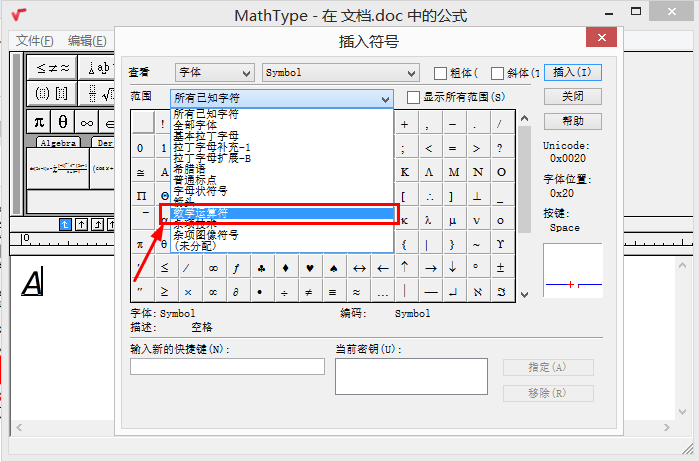
Task: Select the left-justified tab stop icon (highlighted blue)
Action: 65,224
